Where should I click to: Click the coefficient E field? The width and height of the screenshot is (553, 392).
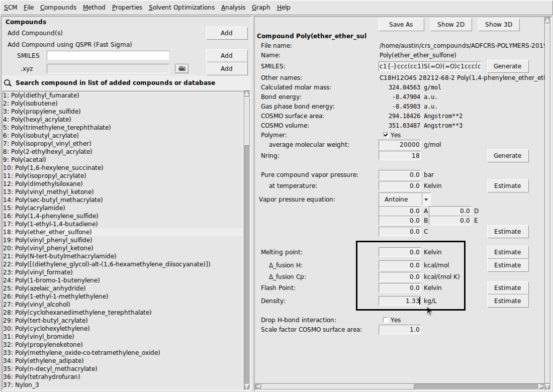point(450,220)
